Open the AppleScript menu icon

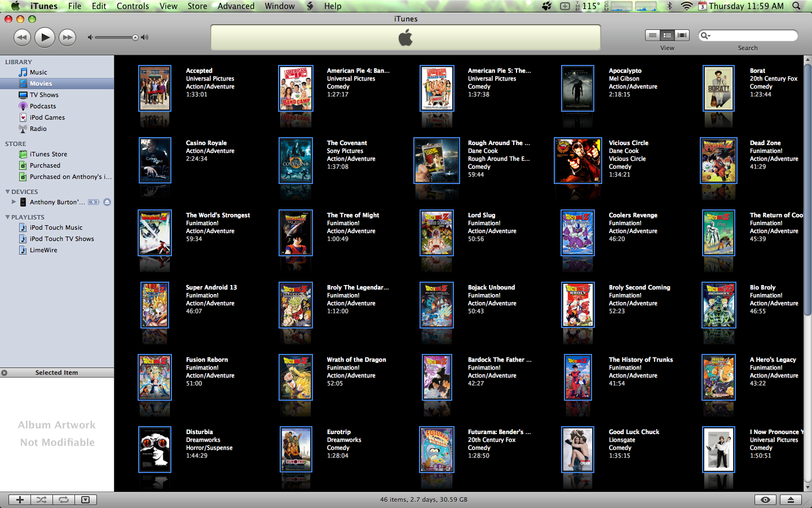pyautogui.click(x=310, y=6)
